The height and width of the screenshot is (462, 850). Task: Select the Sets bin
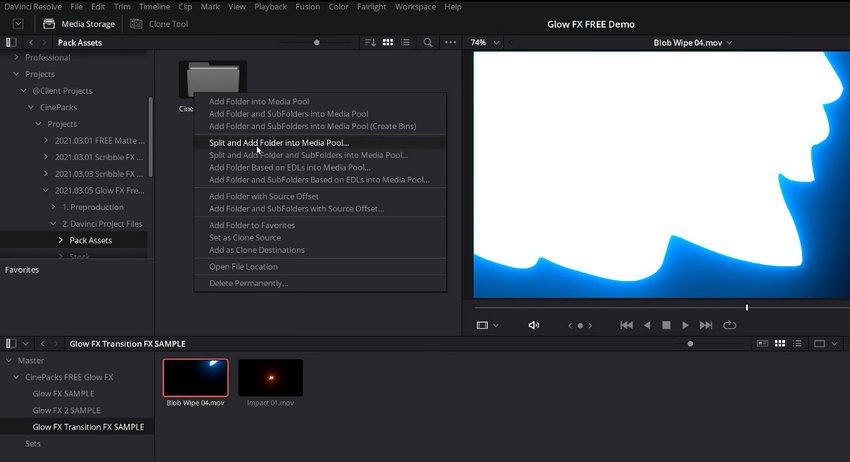tap(33, 444)
